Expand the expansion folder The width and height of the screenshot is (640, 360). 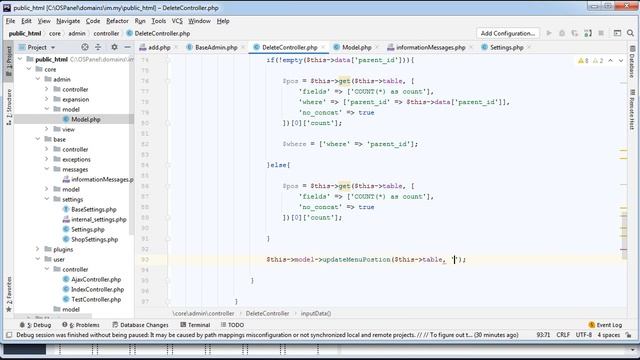pyautogui.click(x=47, y=99)
